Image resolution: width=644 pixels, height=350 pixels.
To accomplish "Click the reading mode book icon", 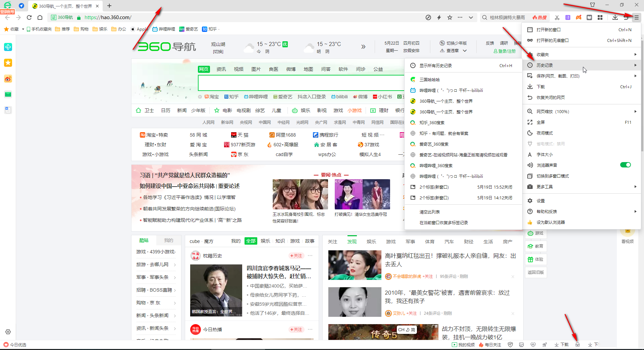I will (589, 17).
